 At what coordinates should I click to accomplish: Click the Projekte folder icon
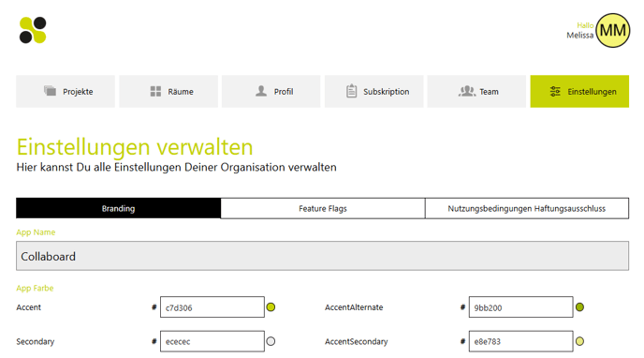51,91
